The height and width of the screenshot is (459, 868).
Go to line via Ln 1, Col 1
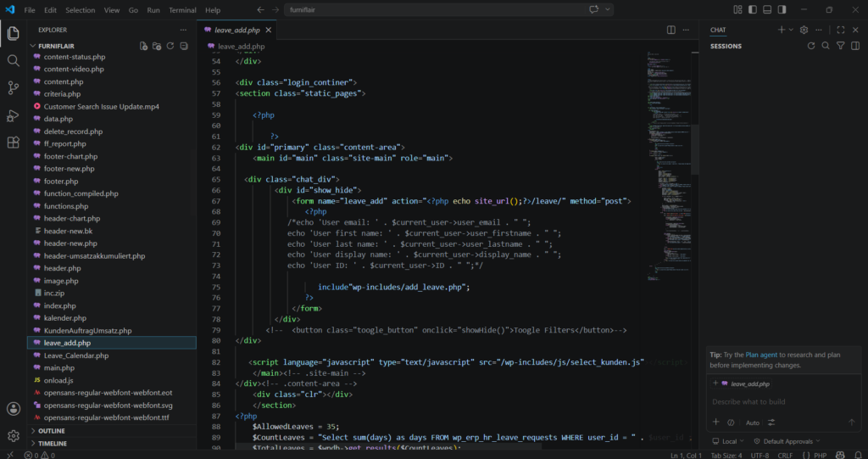pyautogui.click(x=686, y=455)
